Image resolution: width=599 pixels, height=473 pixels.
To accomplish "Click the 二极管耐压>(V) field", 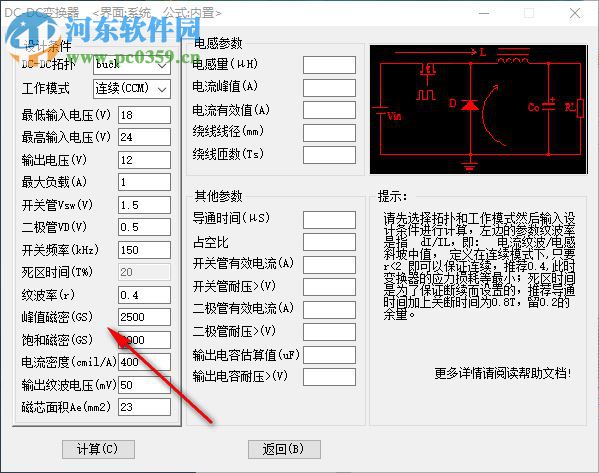I will coord(329,332).
